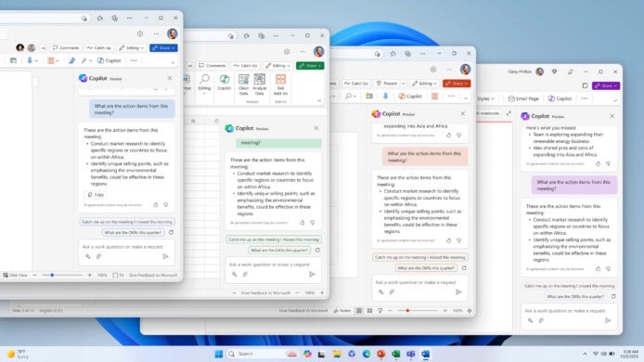Copy the Copilot response in Word
The image size is (644, 362).
(x=96, y=195)
